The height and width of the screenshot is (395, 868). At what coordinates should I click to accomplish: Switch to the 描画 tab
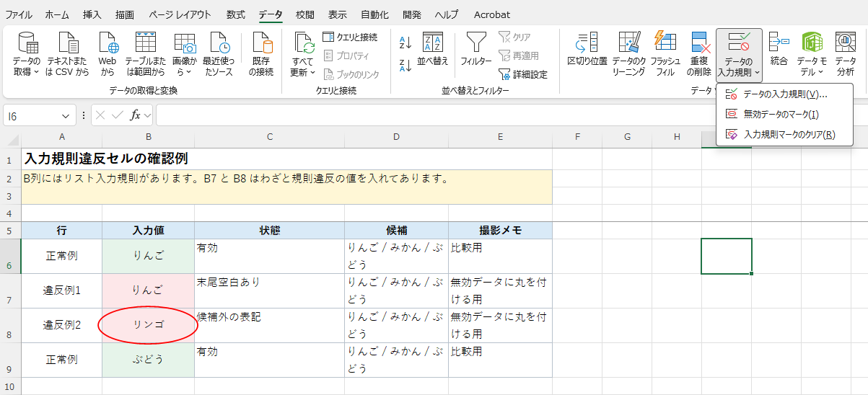tap(125, 14)
